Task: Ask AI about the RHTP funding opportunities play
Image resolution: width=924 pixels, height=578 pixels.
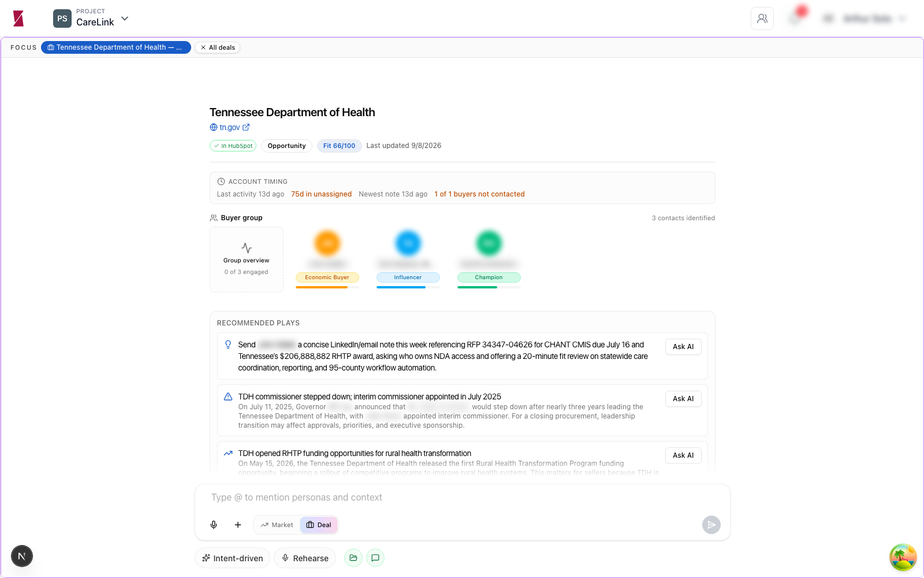Action: tap(683, 455)
